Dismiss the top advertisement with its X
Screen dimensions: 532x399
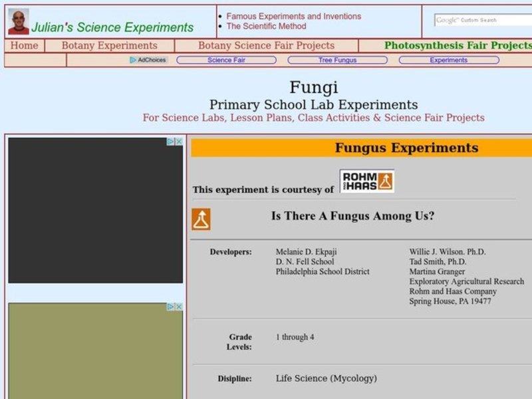(180, 141)
